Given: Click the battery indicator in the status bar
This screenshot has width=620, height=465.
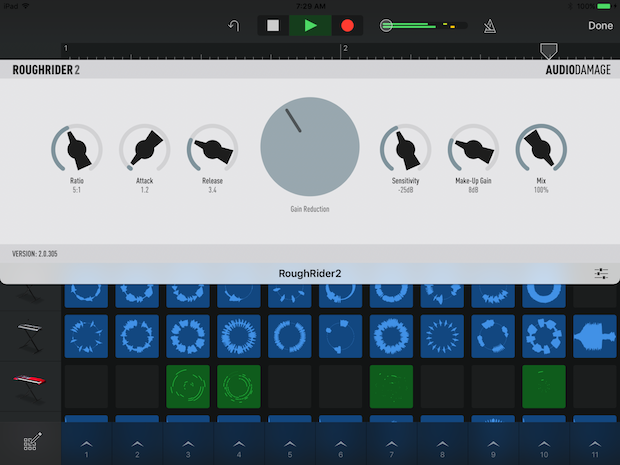Looking at the screenshot, I should pos(604,6).
